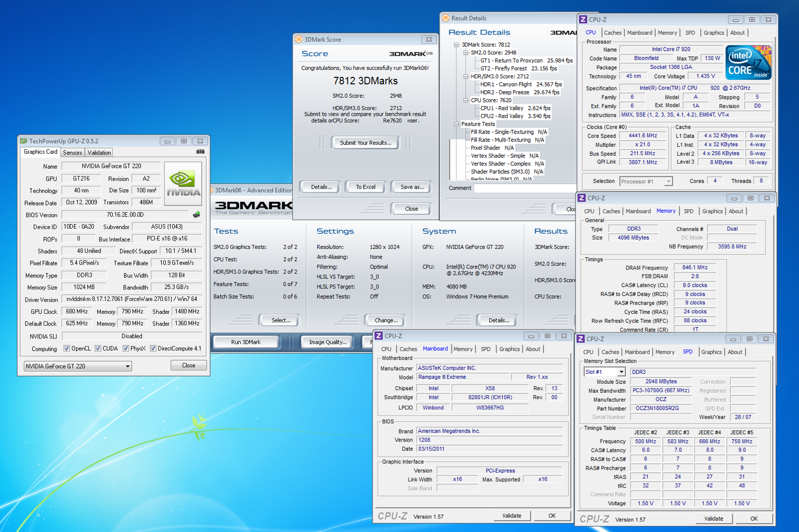The image size is (799, 532).
Task: Click the Run 3DMark button
Action: (246, 342)
